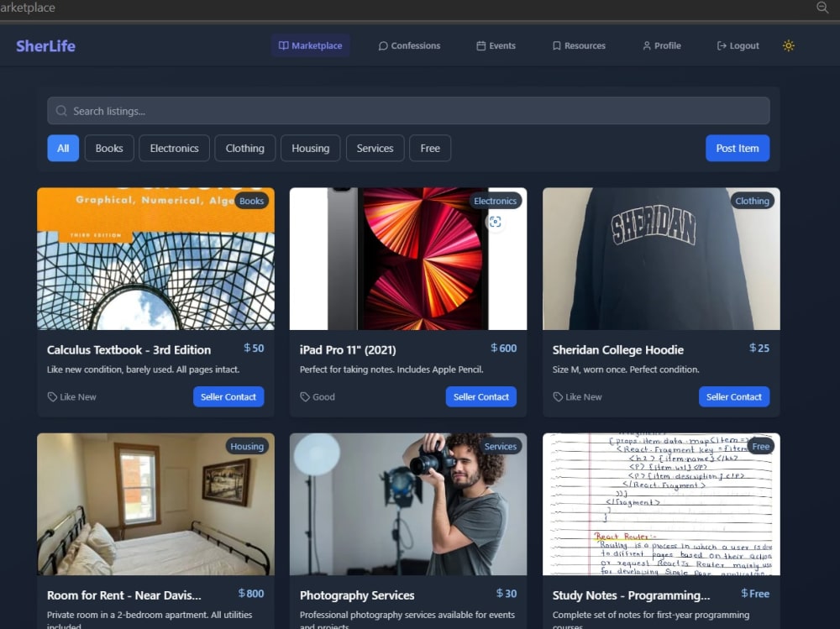Open the Events nav tab
The width and height of the screenshot is (840, 629).
(496, 45)
